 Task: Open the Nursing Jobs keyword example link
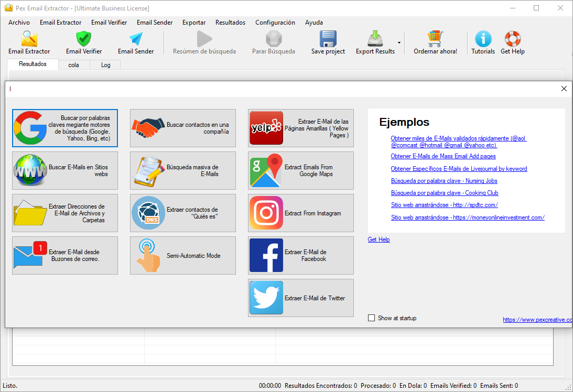tap(444, 181)
